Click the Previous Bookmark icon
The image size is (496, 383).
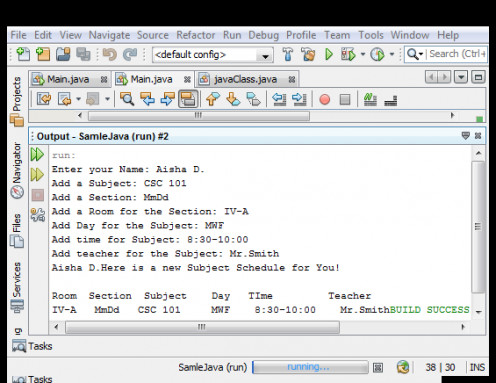(213, 99)
